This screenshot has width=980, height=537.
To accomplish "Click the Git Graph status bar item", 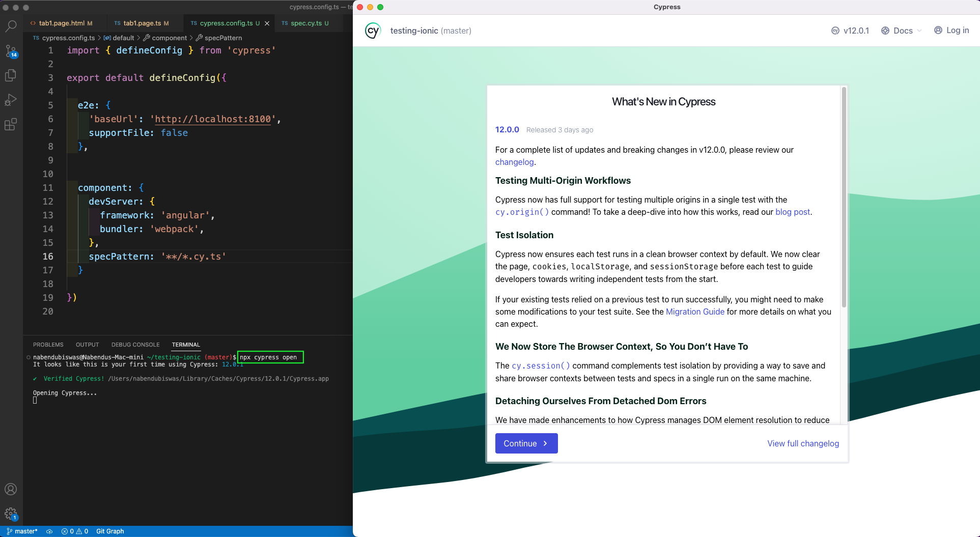I will pyautogui.click(x=110, y=531).
